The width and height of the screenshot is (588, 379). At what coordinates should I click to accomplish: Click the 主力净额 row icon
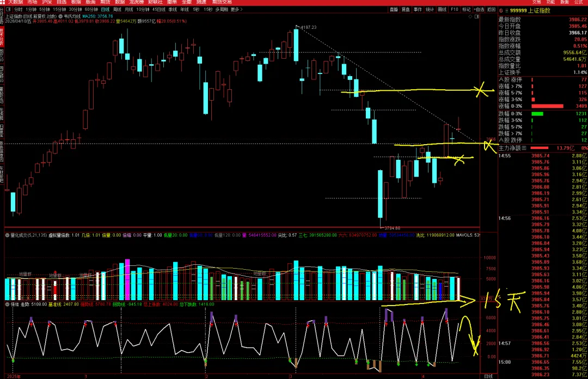[524, 148]
